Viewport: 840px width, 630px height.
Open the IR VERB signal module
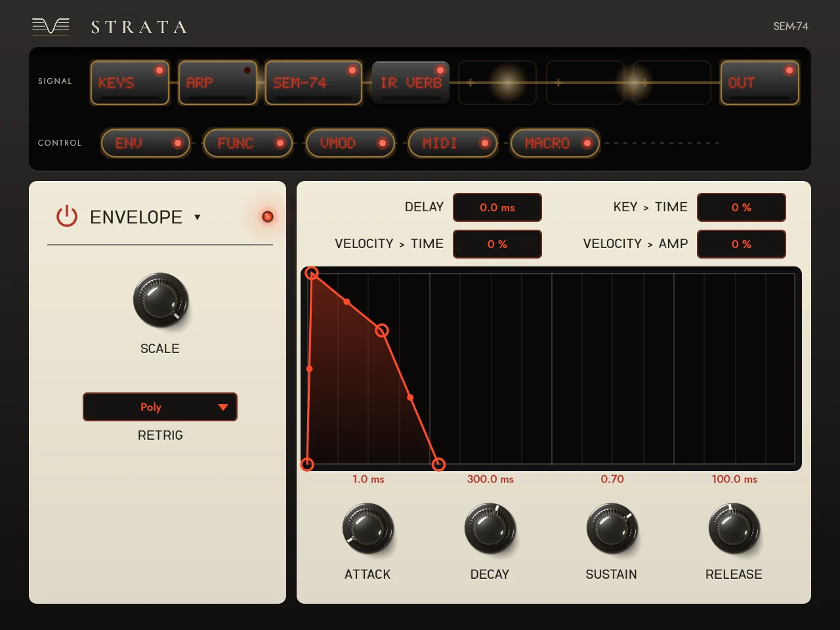click(x=411, y=83)
